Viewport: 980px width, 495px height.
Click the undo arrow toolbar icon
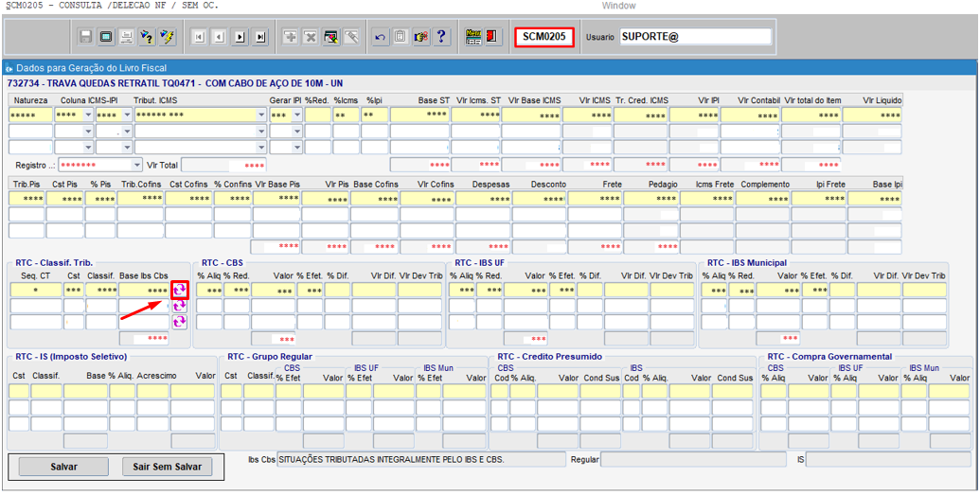[380, 37]
